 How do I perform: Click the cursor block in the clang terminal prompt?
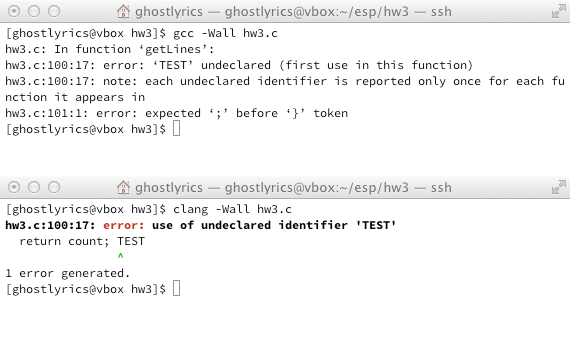pos(176,289)
